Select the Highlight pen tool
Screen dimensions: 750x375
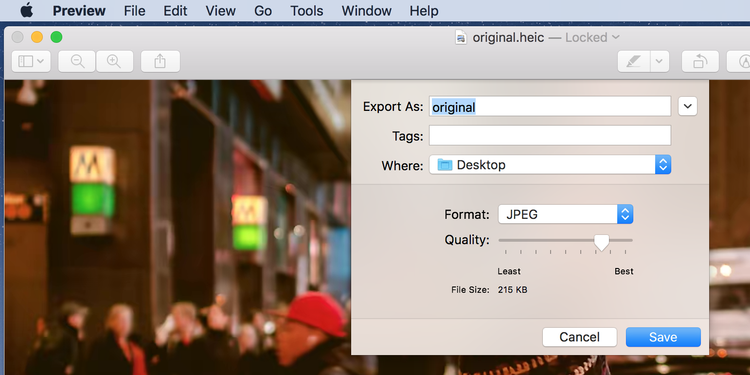(634, 61)
